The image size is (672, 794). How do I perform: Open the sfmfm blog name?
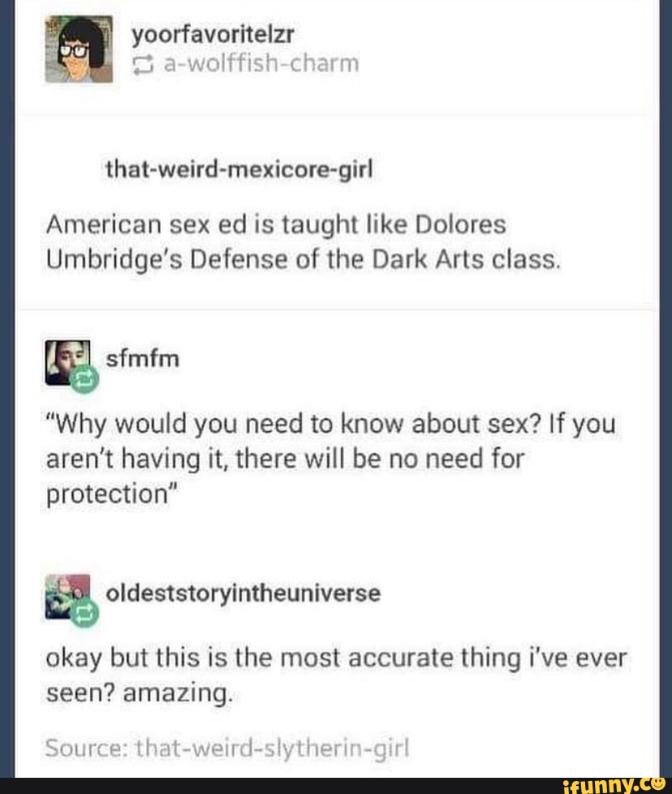(143, 359)
